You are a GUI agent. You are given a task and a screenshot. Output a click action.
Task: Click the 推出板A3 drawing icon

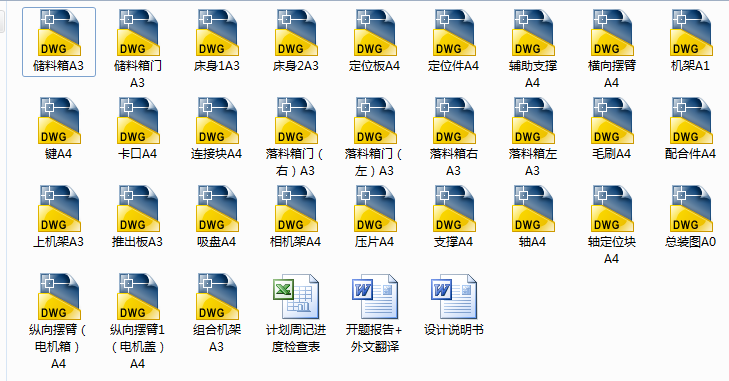138,208
